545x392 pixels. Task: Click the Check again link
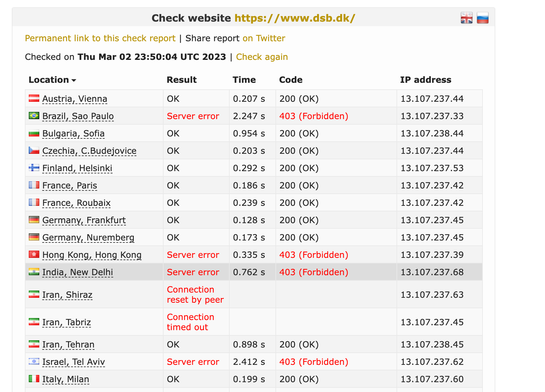click(x=262, y=57)
